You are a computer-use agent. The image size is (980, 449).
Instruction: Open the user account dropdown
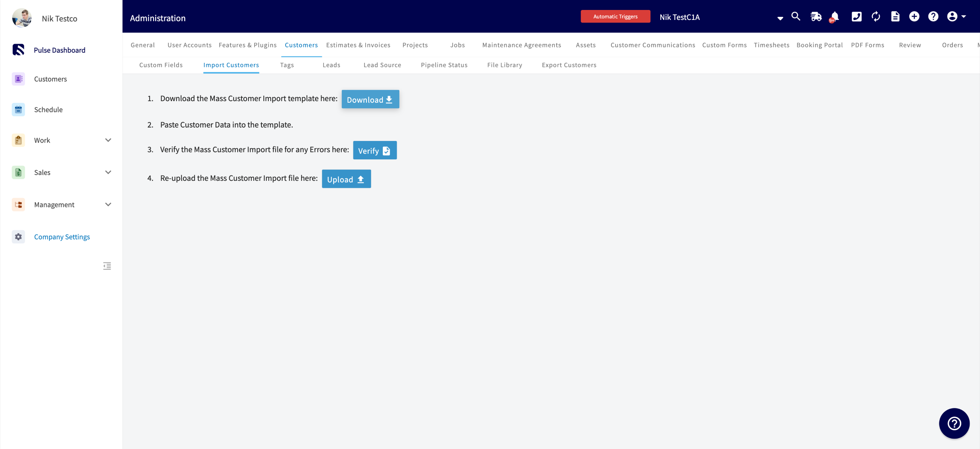point(956,16)
